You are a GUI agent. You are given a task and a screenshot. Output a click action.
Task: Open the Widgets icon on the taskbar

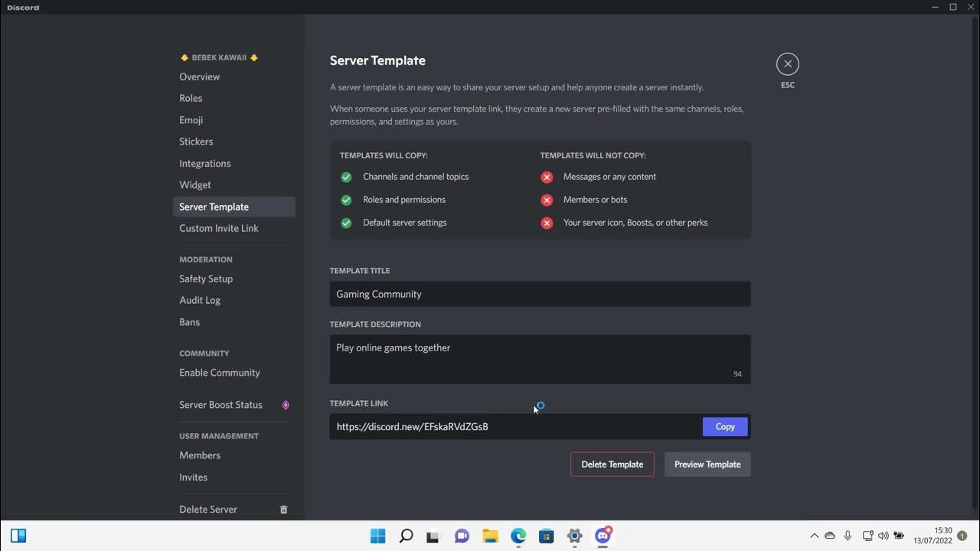19,536
